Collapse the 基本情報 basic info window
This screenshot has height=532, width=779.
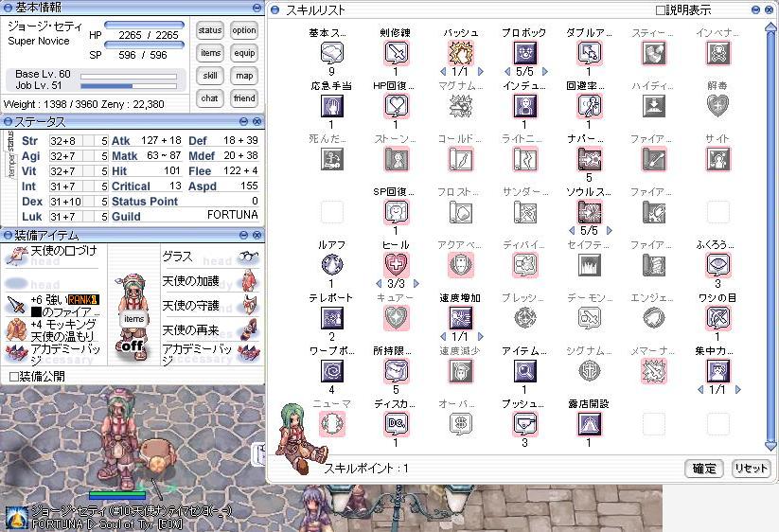pos(257,8)
